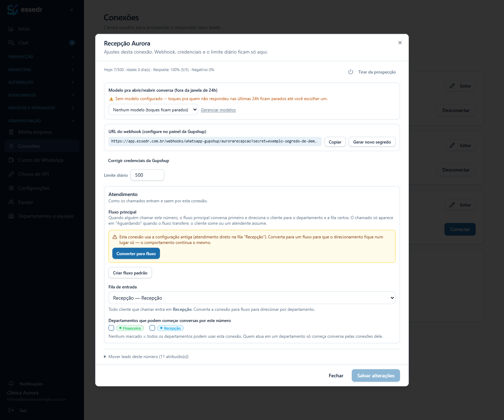
Task: Click the Equipe people icon
Action: pos(11,202)
